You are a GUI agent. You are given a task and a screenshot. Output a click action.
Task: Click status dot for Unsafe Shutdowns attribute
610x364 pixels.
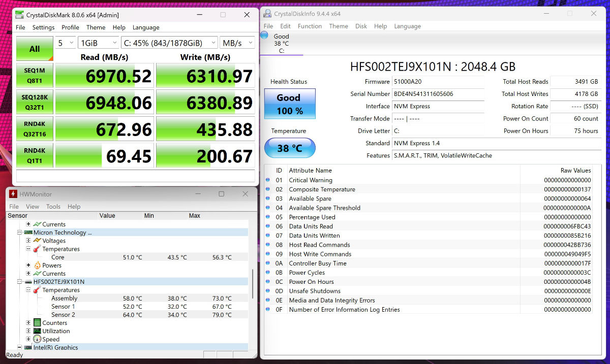point(268,291)
